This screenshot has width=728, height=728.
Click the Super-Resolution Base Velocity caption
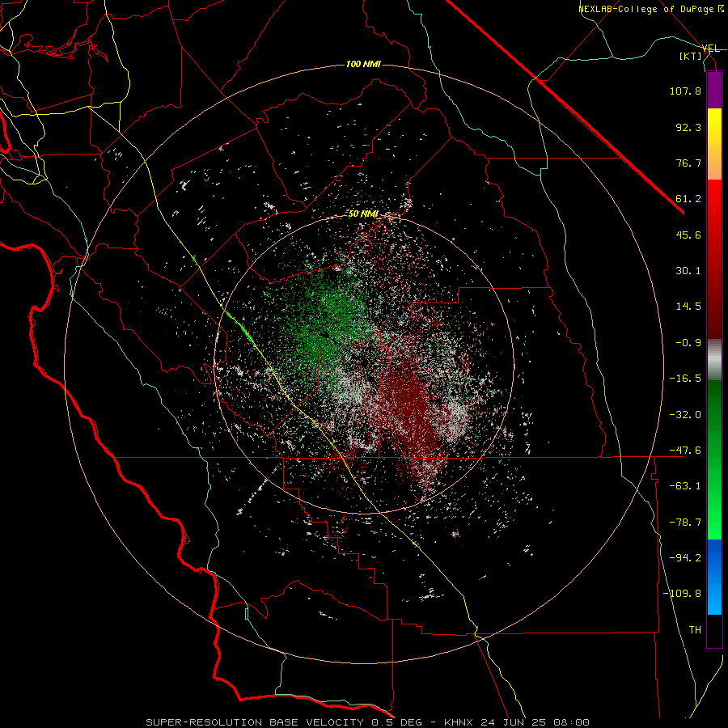pyautogui.click(x=368, y=722)
